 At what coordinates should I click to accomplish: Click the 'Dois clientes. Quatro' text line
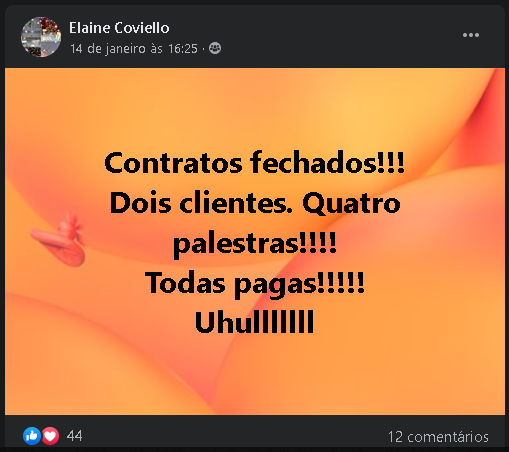point(255,203)
